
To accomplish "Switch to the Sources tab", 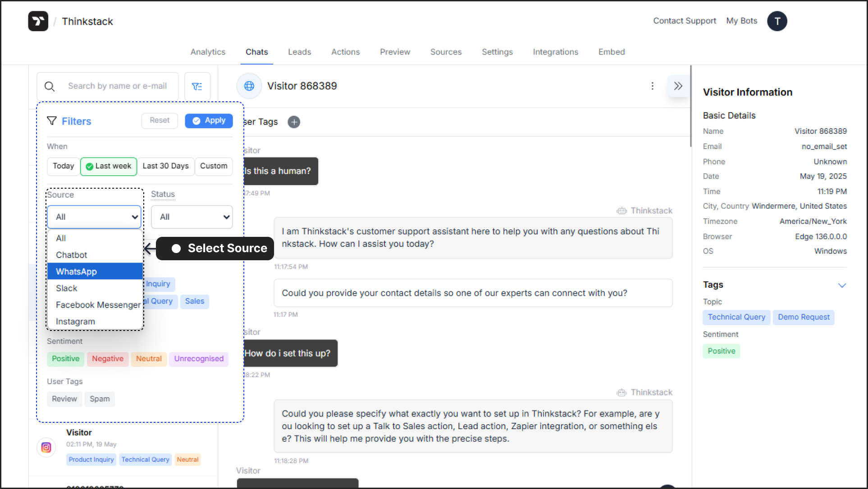I will tap(446, 52).
